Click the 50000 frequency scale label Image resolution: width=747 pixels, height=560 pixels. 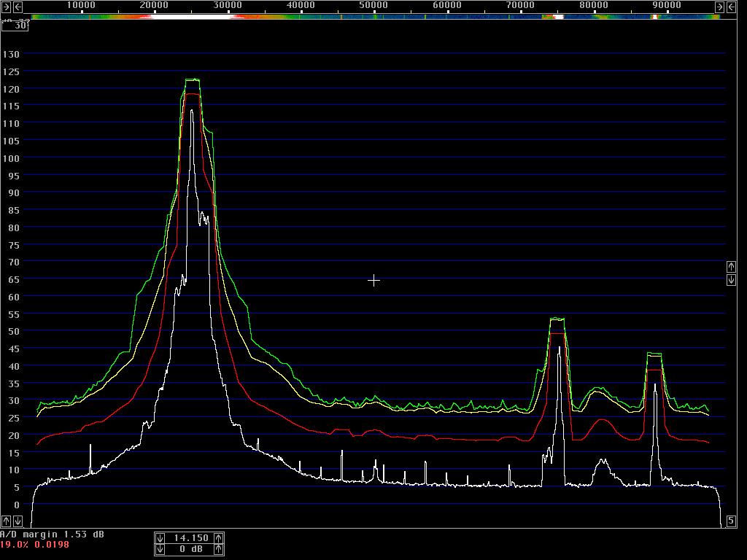point(373,5)
